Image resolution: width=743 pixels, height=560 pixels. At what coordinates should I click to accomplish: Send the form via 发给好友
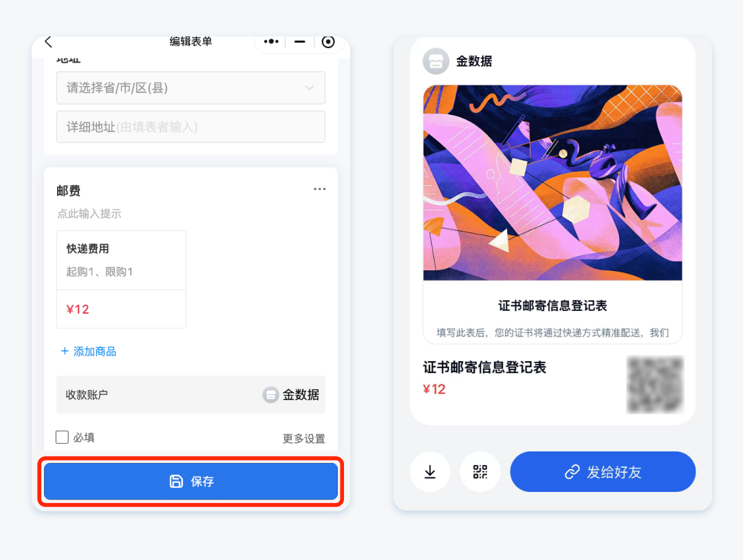pyautogui.click(x=603, y=472)
